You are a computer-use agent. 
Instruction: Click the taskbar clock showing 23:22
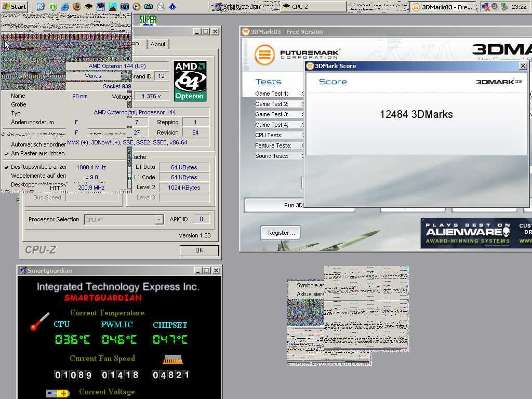[519, 7]
